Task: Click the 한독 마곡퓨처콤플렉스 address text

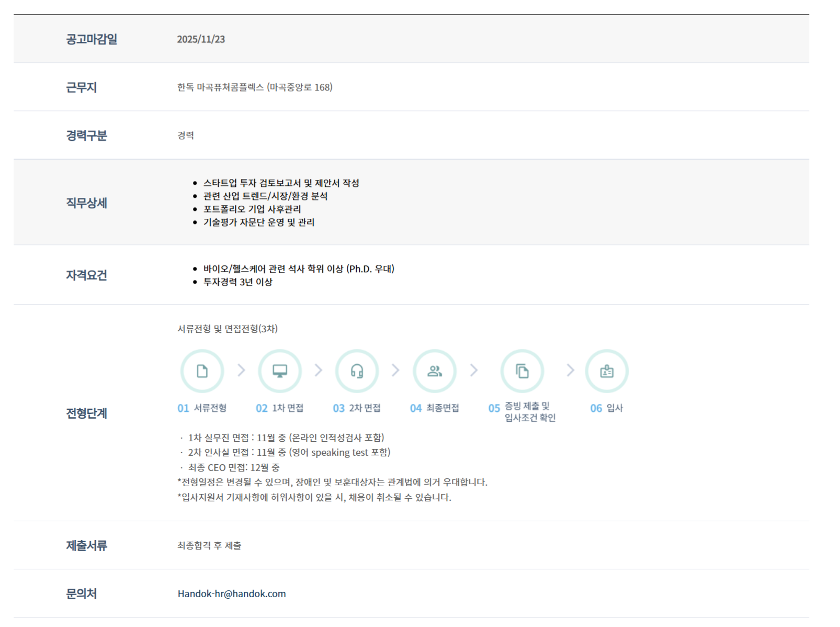Action: tap(255, 87)
